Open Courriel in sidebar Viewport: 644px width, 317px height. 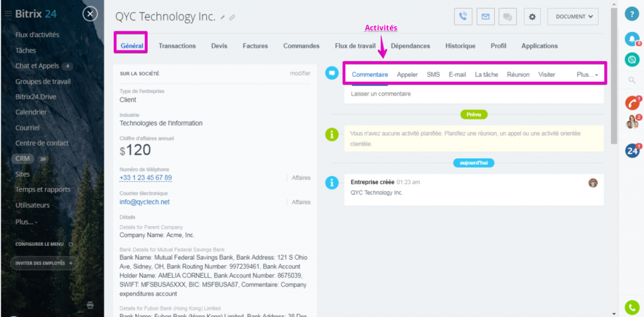(x=27, y=128)
